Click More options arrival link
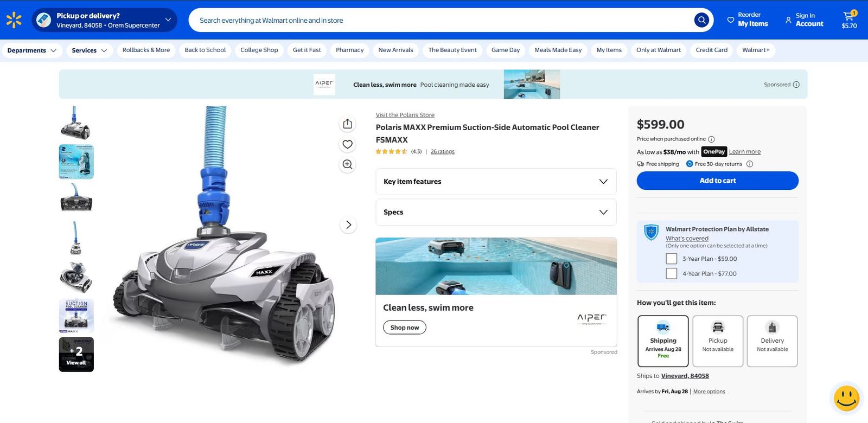Screen dimensions: 868x423 pos(709,392)
